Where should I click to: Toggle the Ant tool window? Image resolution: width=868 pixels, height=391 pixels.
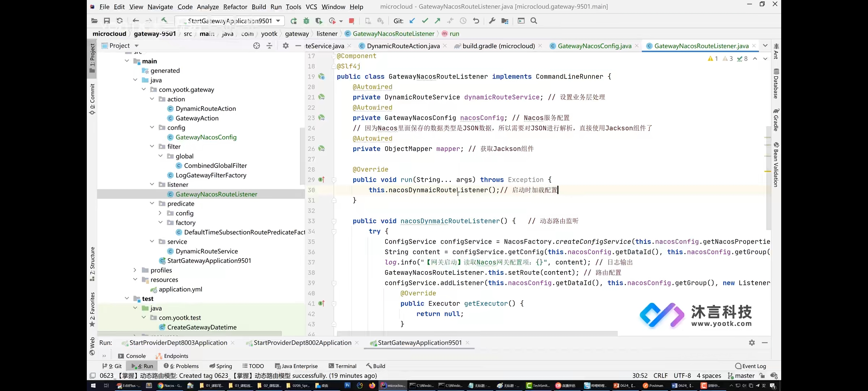pos(776,51)
